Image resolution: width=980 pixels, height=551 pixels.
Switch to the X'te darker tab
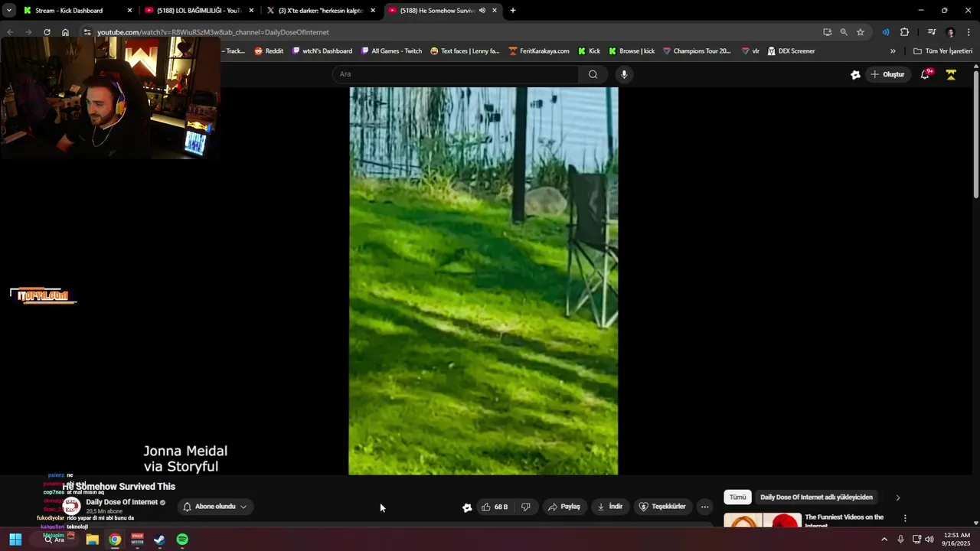[x=320, y=11]
